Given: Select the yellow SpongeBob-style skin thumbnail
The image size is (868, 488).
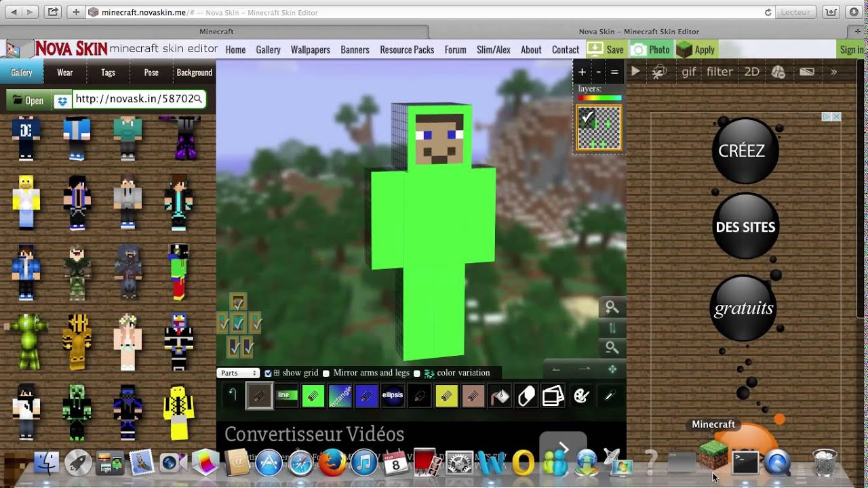Looking at the screenshot, I should 26,202.
